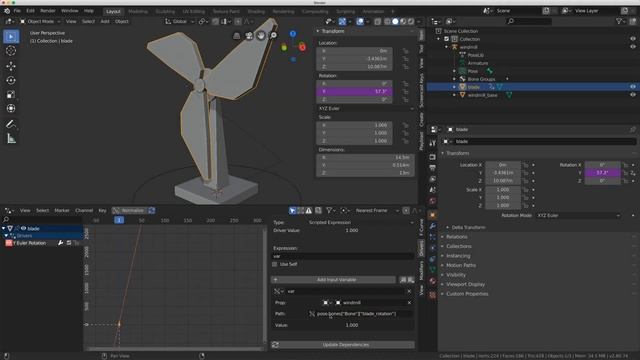Select the 3D Cursor tool

(11, 51)
